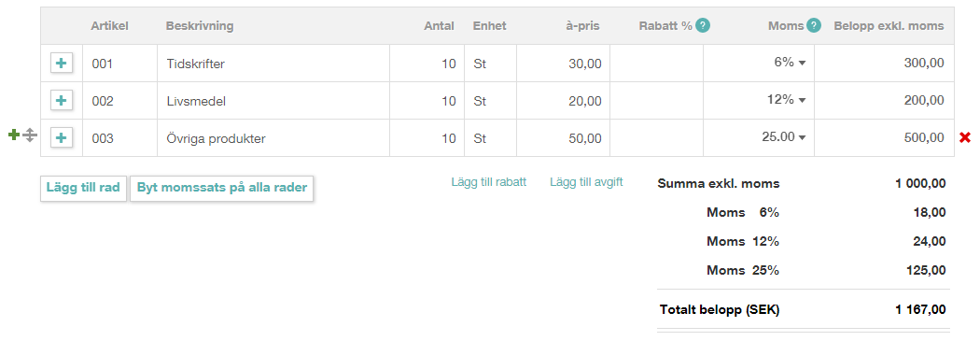Image resolution: width=980 pixels, height=341 pixels.
Task: Click the Lägg till rabatt link
Action: 489,183
